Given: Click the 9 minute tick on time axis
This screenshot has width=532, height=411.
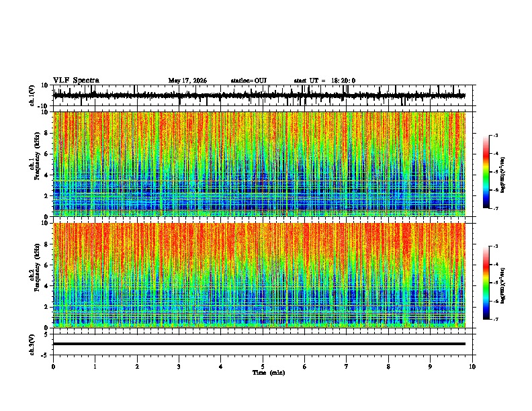Looking at the screenshot, I should tap(430, 367).
